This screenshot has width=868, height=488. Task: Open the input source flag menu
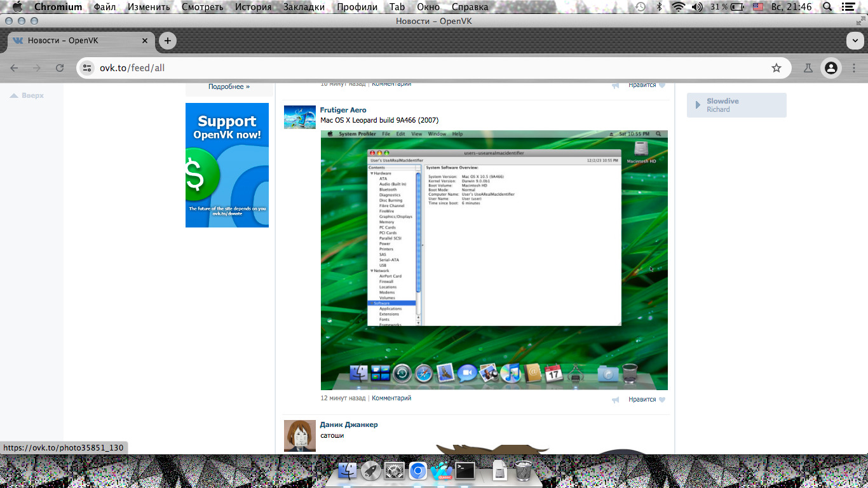click(758, 7)
